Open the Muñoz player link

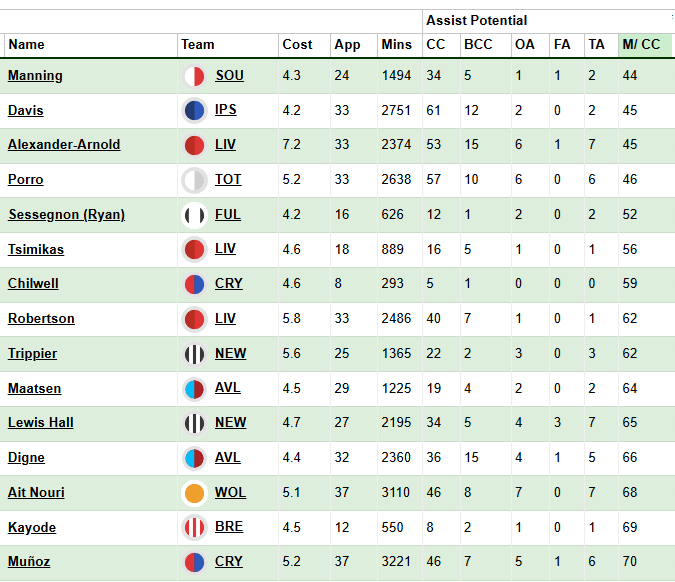(29, 562)
